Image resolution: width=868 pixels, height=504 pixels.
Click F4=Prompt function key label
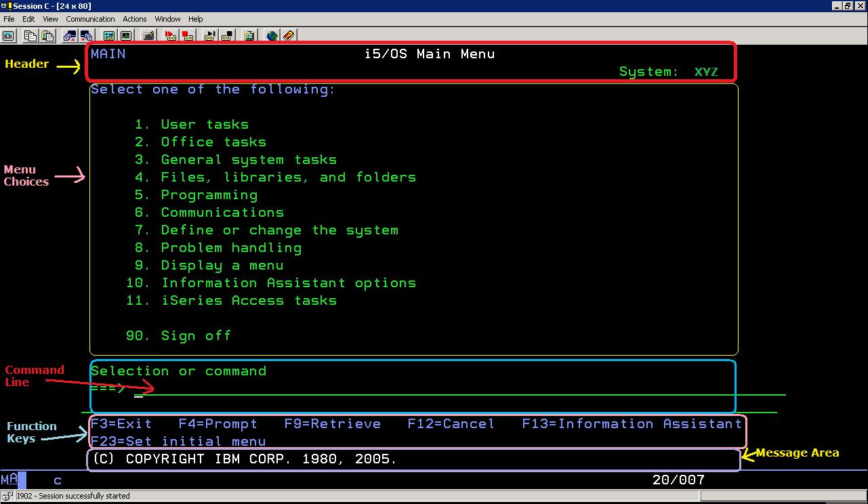(x=218, y=424)
